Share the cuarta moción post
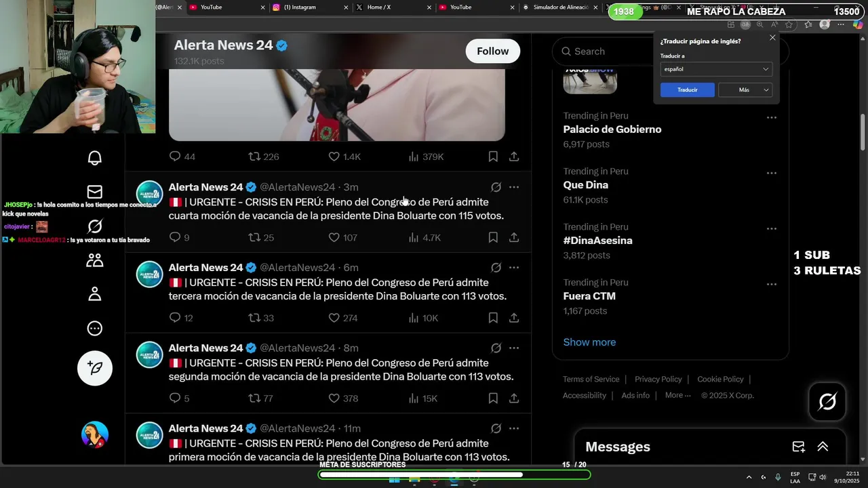Viewport: 868px width, 488px height. coord(514,237)
